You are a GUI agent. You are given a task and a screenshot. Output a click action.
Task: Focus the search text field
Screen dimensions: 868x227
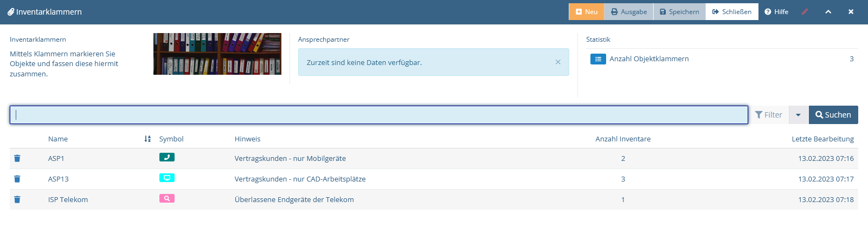379,115
